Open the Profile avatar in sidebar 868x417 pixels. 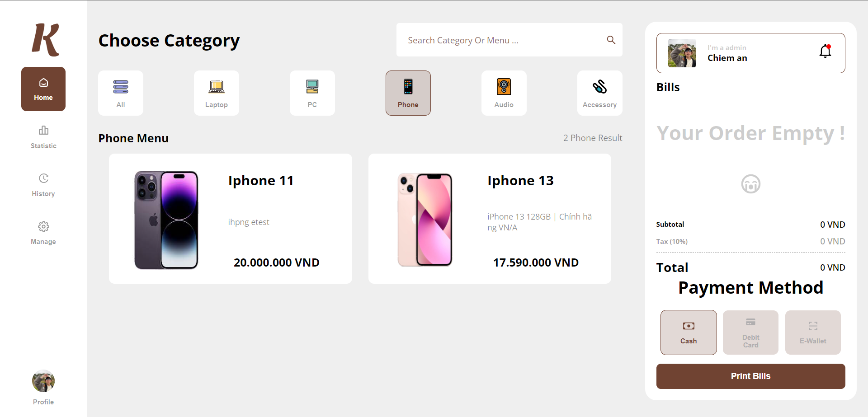[x=43, y=381]
